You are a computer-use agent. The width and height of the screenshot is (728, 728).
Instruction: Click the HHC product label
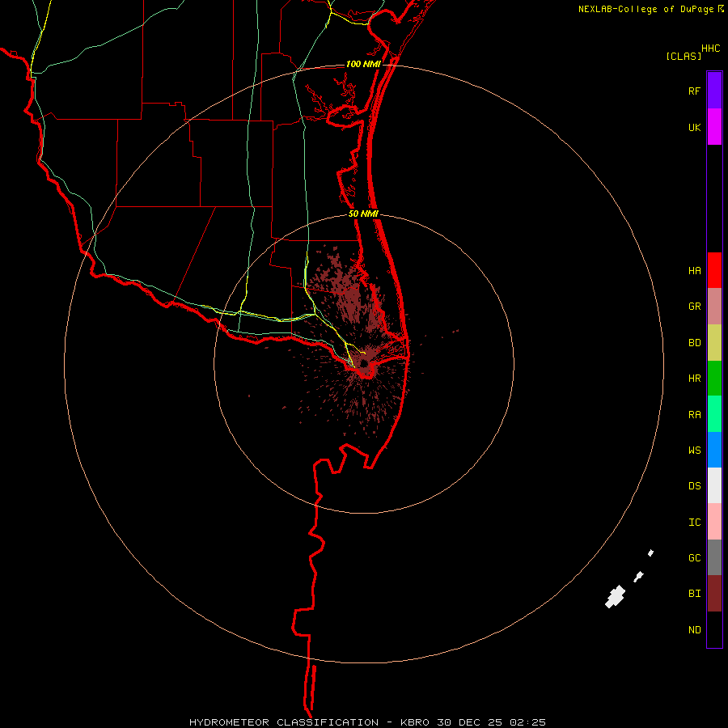tap(710, 49)
